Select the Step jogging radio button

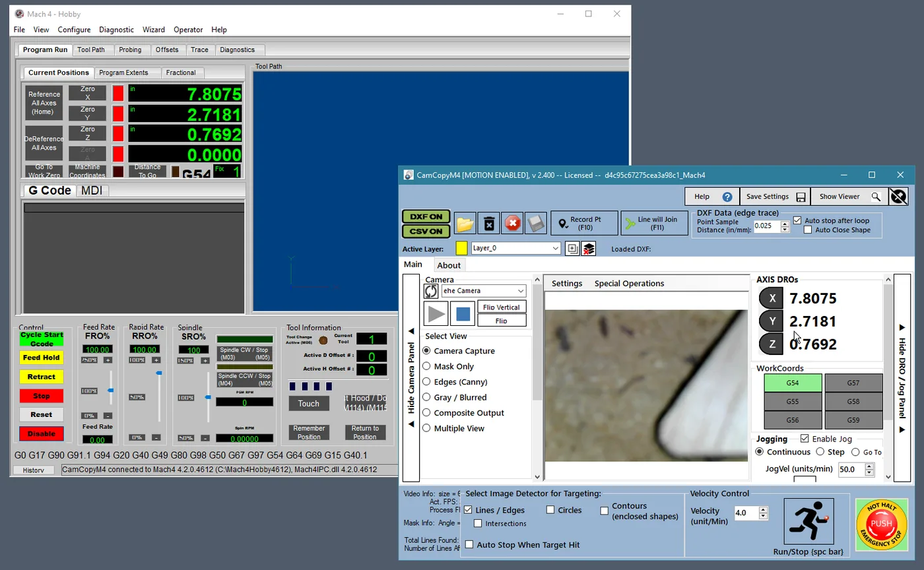pyautogui.click(x=820, y=452)
